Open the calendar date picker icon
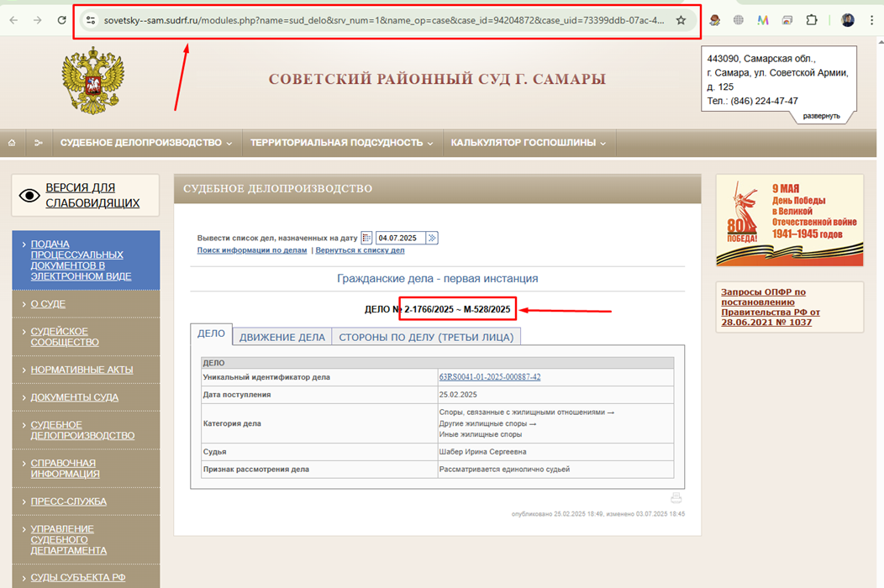This screenshot has width=884, height=588. (366, 239)
